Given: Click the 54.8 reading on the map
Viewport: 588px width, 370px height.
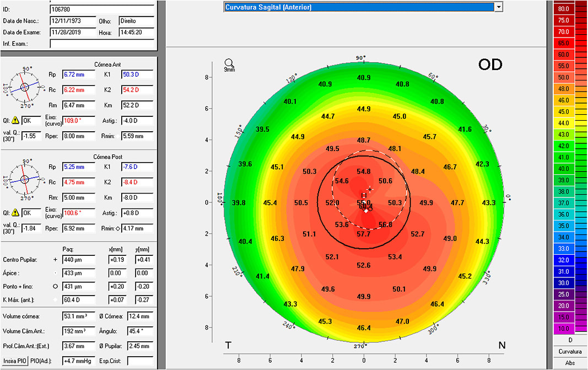Looking at the screenshot, I should (363, 171).
